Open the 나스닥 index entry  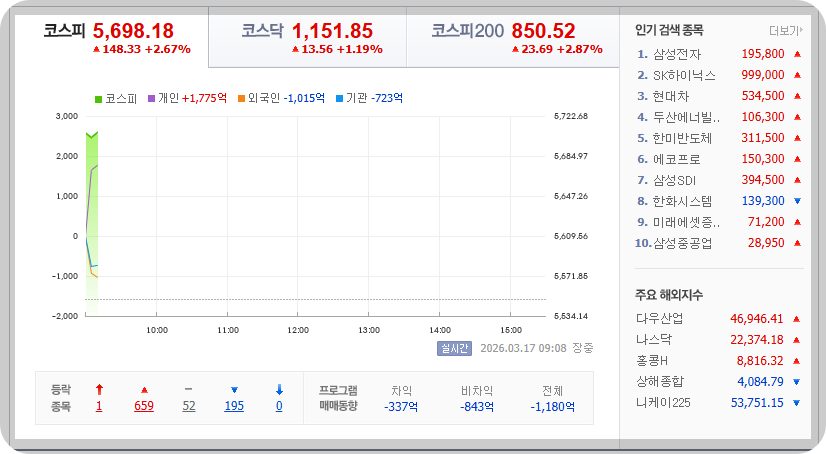pos(654,340)
